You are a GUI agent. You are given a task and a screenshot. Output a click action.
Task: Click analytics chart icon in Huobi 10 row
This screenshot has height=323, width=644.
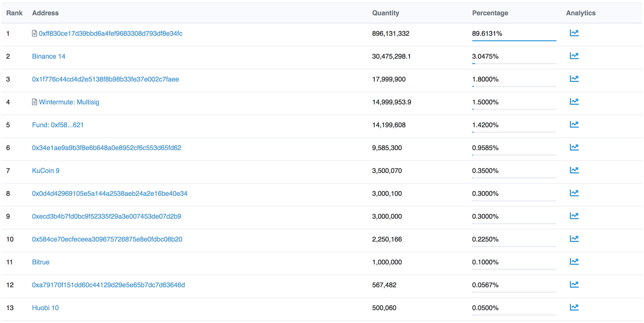tap(574, 307)
